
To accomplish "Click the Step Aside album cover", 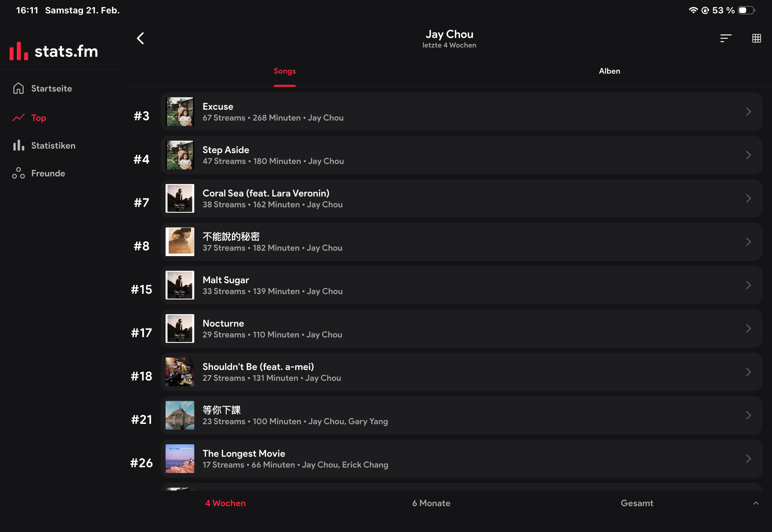I will tap(180, 155).
